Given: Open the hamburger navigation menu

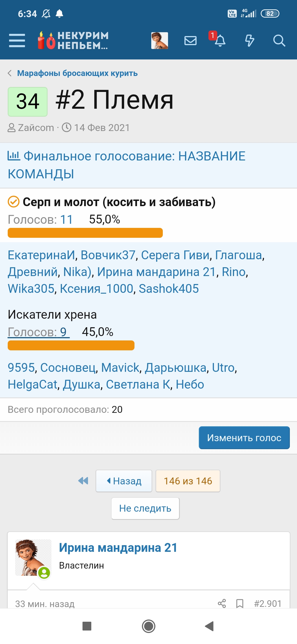Looking at the screenshot, I should pyautogui.click(x=17, y=41).
